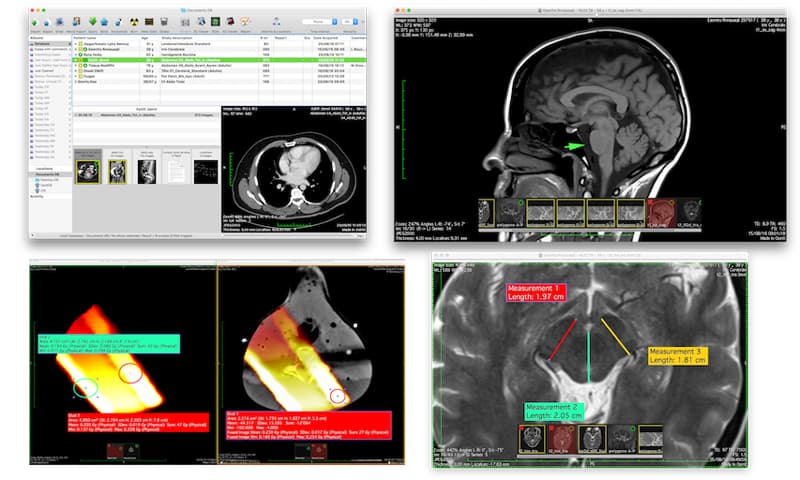Select the first series thumbnail with yellow border
The height and width of the screenshot is (480, 800).
pyautogui.click(x=88, y=172)
